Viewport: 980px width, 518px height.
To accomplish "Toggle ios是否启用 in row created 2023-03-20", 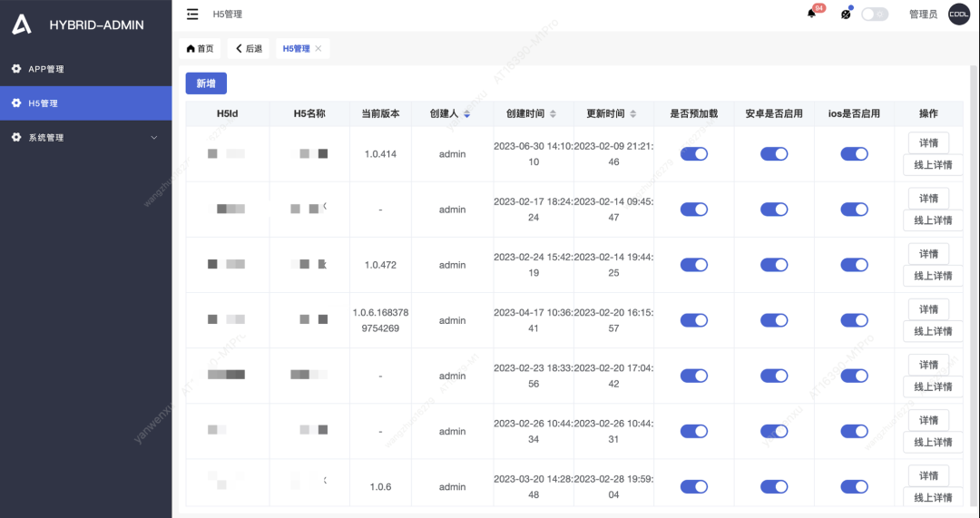I will [x=855, y=487].
